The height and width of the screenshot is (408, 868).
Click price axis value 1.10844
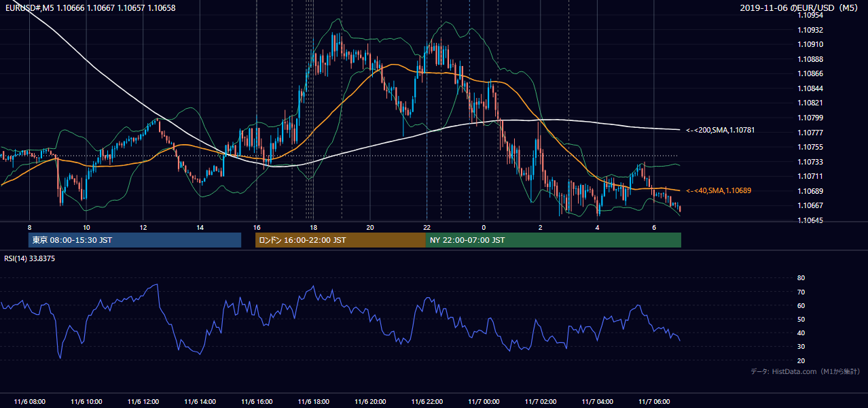pyautogui.click(x=810, y=88)
